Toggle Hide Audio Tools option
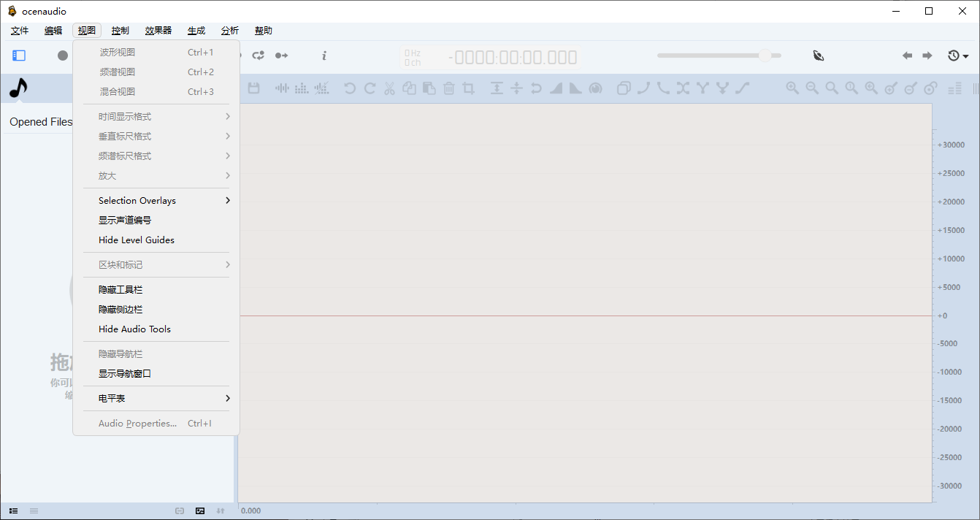 coord(134,329)
